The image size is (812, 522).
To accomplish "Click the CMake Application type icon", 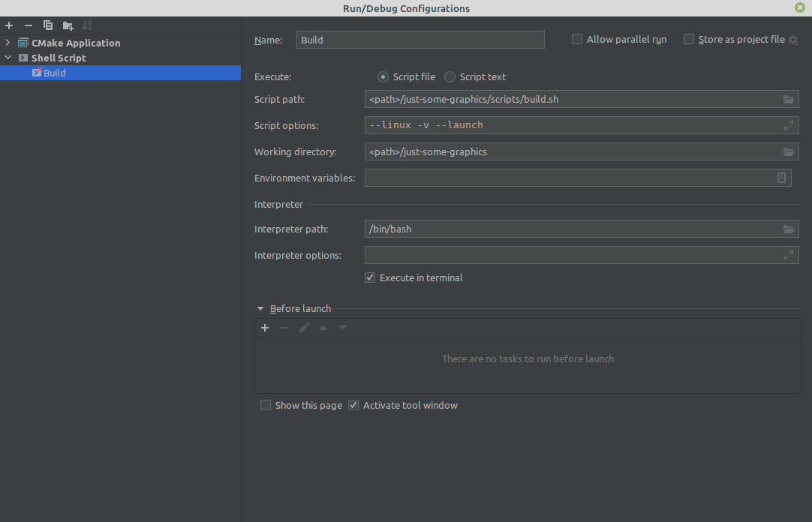I will coord(23,43).
